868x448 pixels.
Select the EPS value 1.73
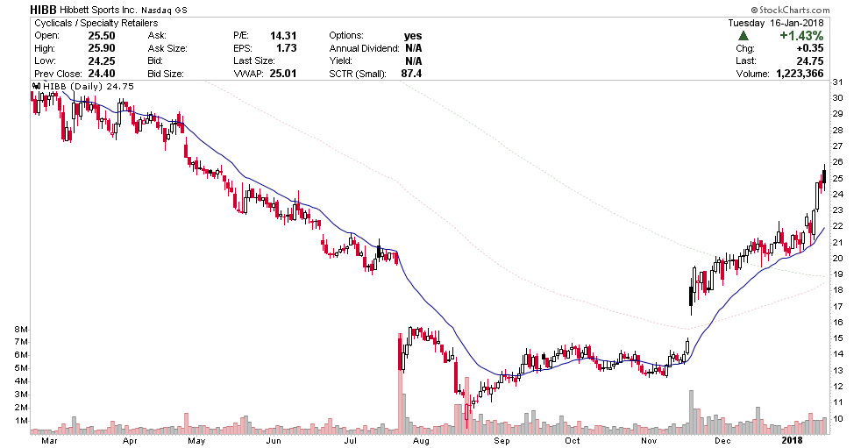(x=286, y=48)
